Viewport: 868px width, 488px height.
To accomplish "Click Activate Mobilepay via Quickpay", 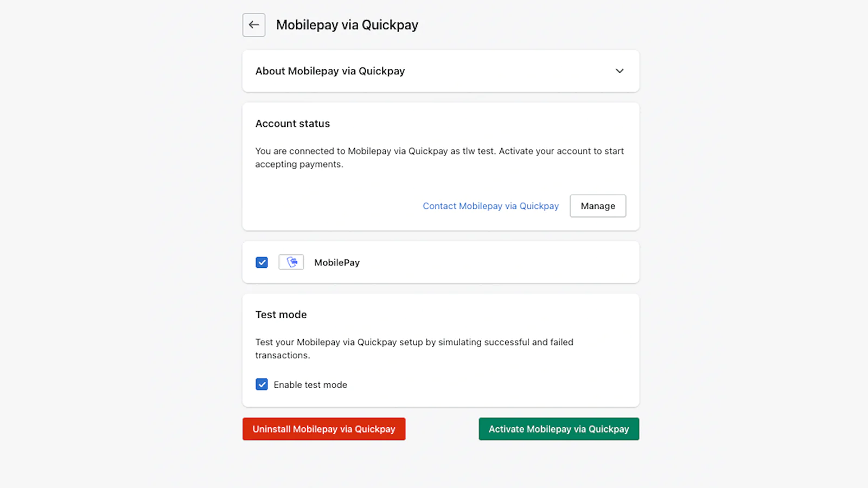I will (x=559, y=429).
